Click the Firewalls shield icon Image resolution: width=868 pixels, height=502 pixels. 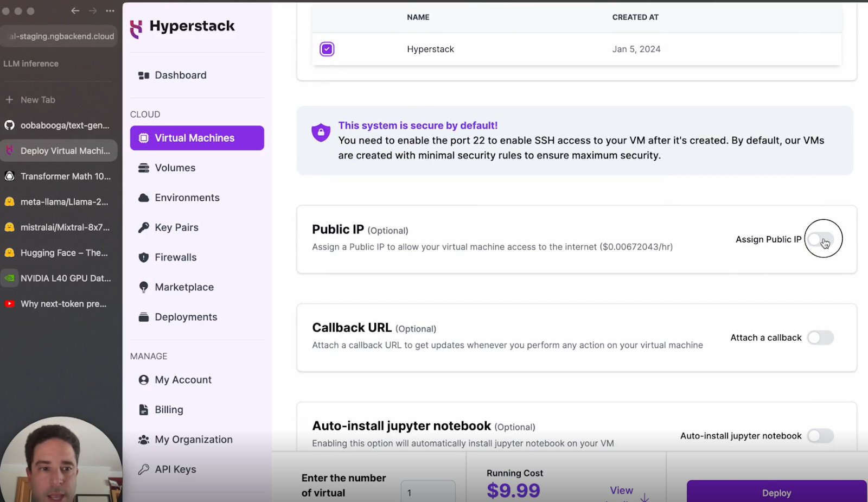point(144,257)
